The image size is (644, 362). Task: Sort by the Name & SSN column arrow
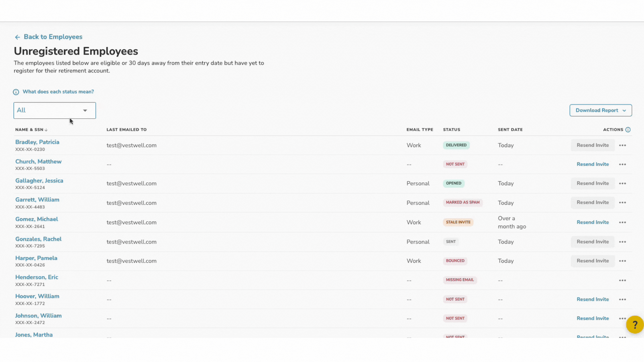[46, 130]
